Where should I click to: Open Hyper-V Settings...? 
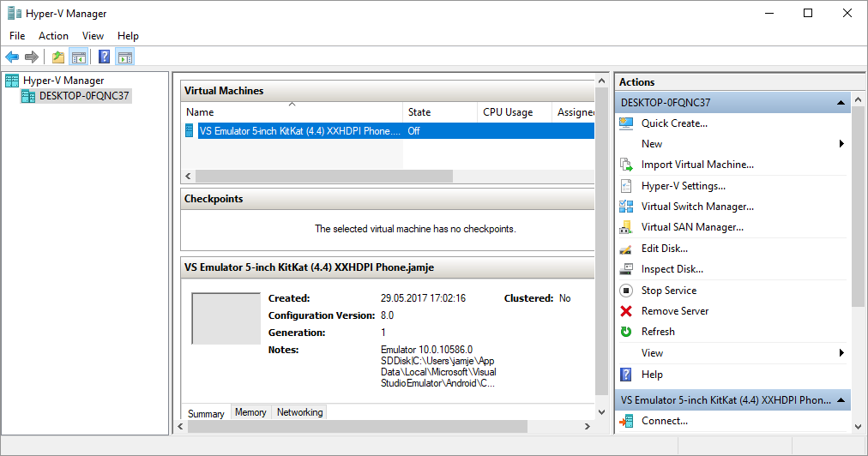click(683, 186)
